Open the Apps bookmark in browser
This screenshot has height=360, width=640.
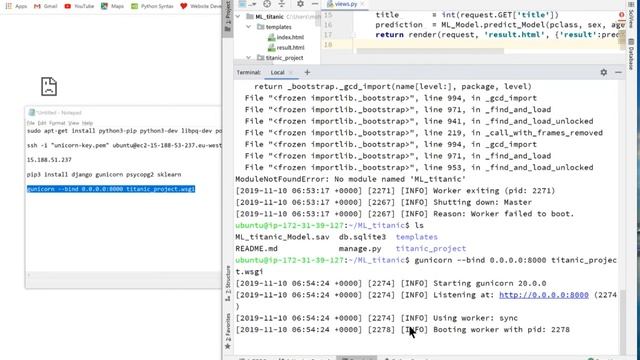point(16,6)
